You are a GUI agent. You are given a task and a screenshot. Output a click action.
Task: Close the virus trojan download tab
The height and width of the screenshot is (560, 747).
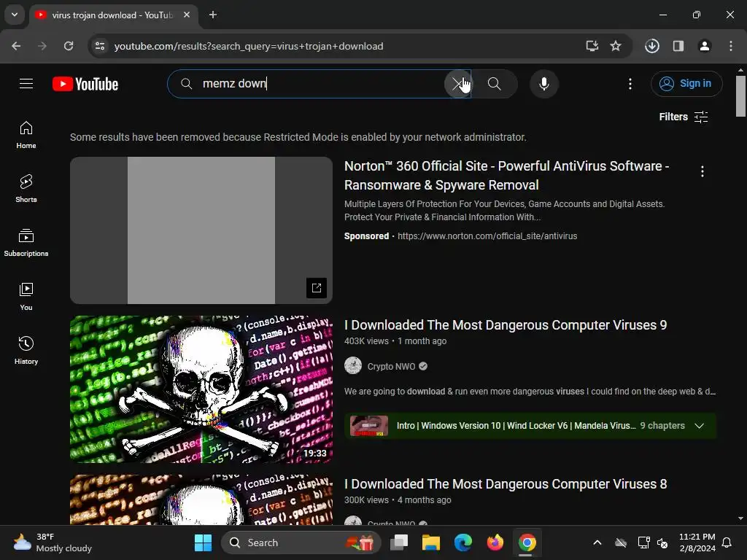tap(187, 15)
